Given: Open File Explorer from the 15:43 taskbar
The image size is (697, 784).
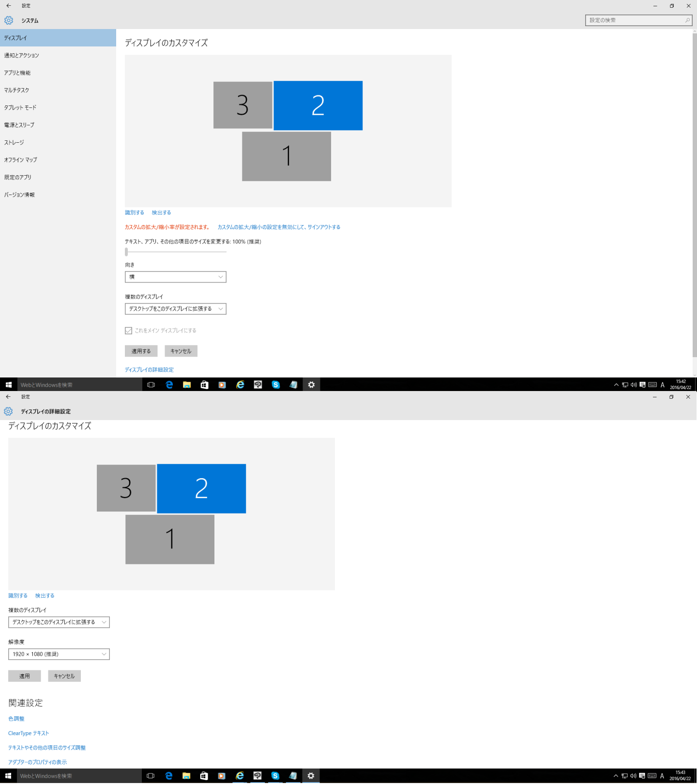Looking at the screenshot, I should click(x=186, y=776).
